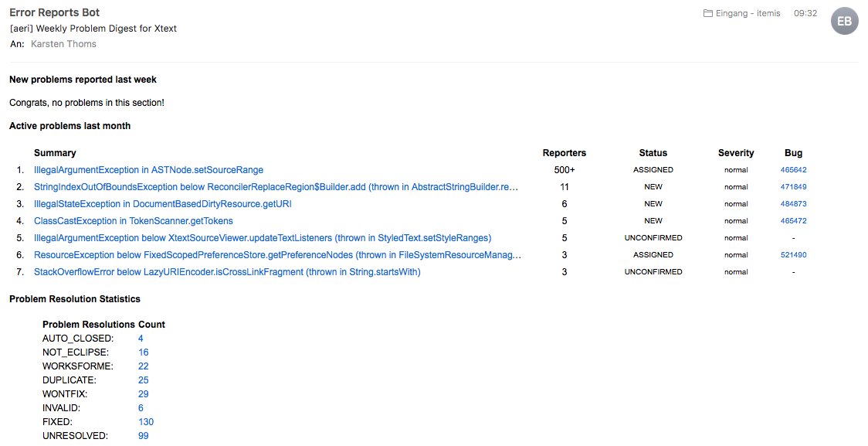Image resolution: width=868 pixels, height=446 pixels.
Task: Click the AUTO_CLOSED count 4
Action: click(x=141, y=338)
